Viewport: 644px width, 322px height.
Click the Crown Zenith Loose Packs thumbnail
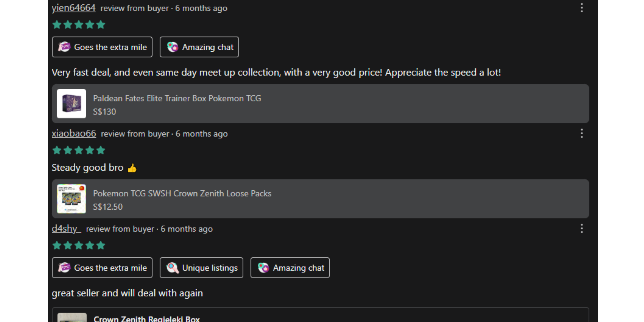coord(72,199)
